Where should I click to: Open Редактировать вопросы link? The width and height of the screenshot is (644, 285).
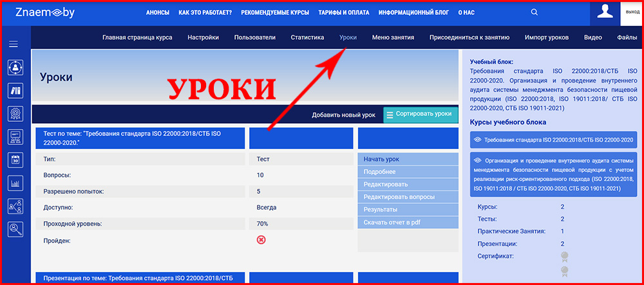(x=399, y=197)
